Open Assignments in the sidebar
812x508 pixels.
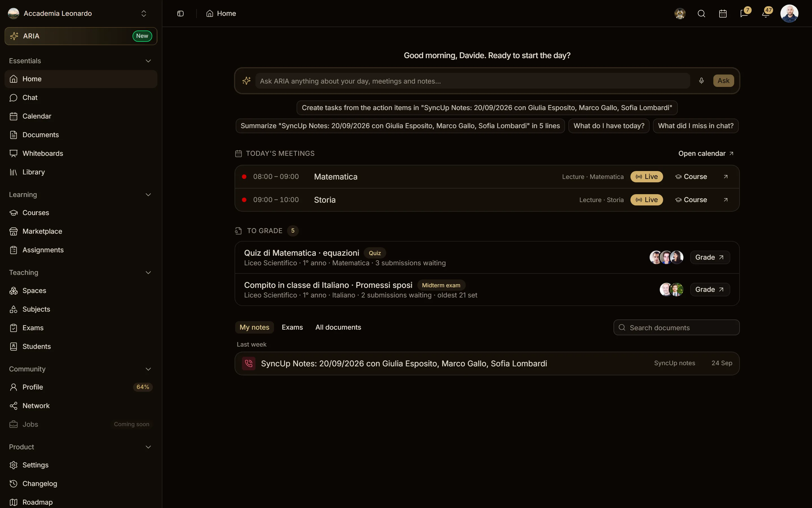click(81, 250)
